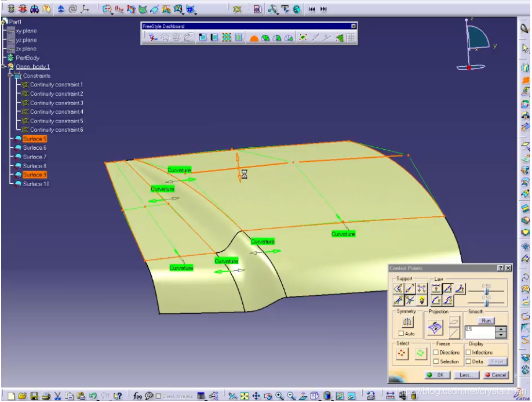This screenshot has width=532, height=402.
Task: Collapse the Constraints node in tree
Action: (10, 75)
